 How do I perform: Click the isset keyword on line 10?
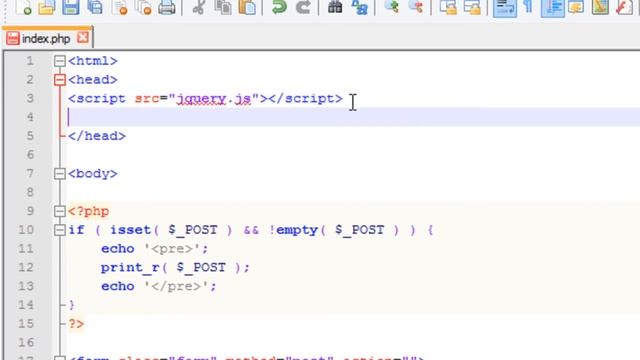(130, 230)
